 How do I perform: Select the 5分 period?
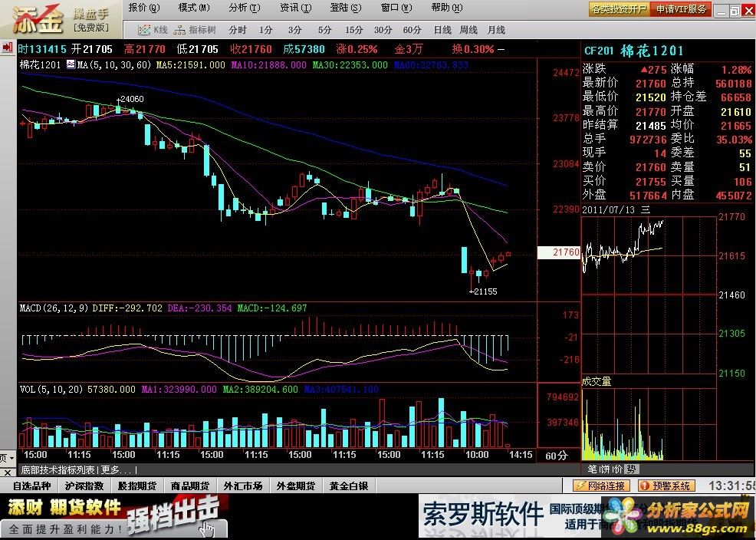point(324,30)
